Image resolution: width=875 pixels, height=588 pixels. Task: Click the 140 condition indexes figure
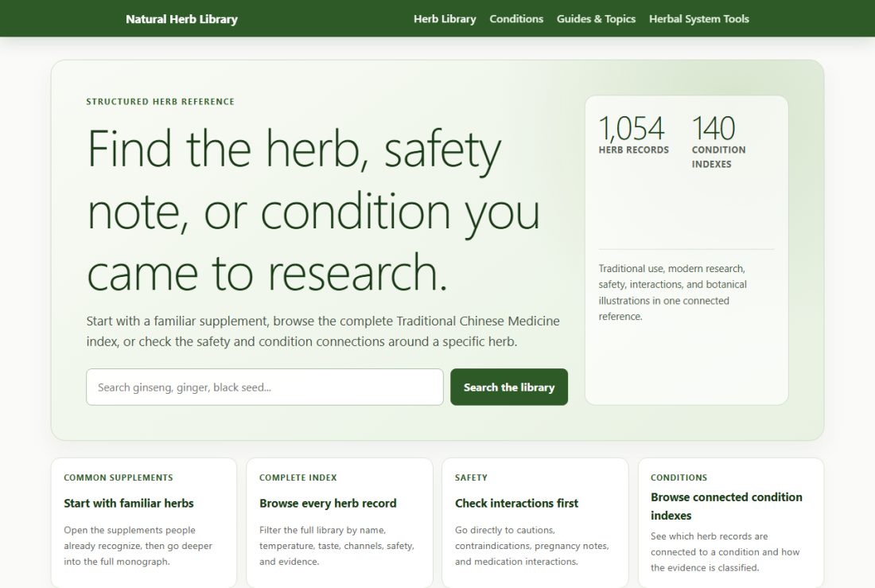[719, 142]
